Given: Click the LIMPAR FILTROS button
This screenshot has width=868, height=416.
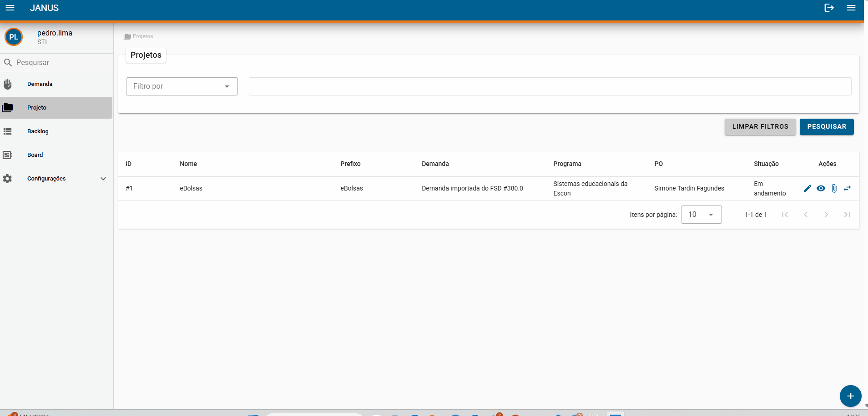Looking at the screenshot, I should pos(760,127).
